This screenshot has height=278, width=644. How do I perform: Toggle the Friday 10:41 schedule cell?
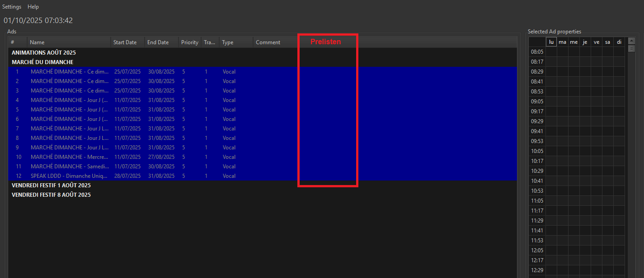coord(597,181)
